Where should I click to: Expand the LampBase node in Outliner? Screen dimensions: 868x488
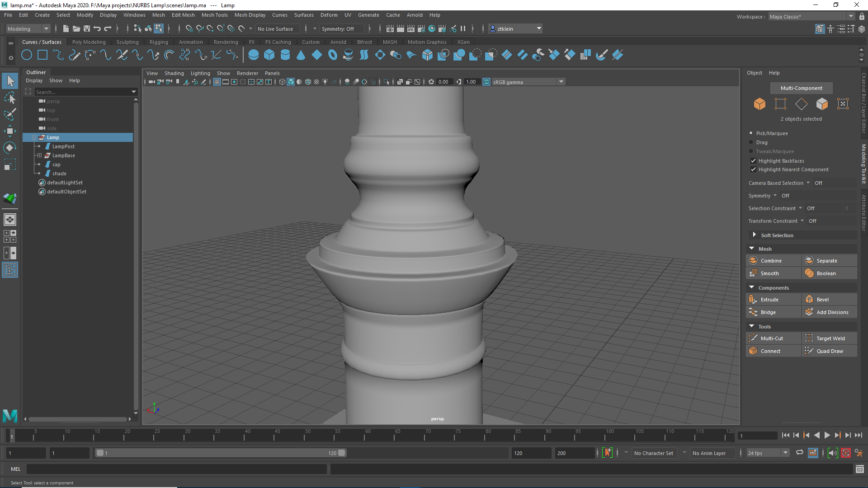[x=40, y=155]
